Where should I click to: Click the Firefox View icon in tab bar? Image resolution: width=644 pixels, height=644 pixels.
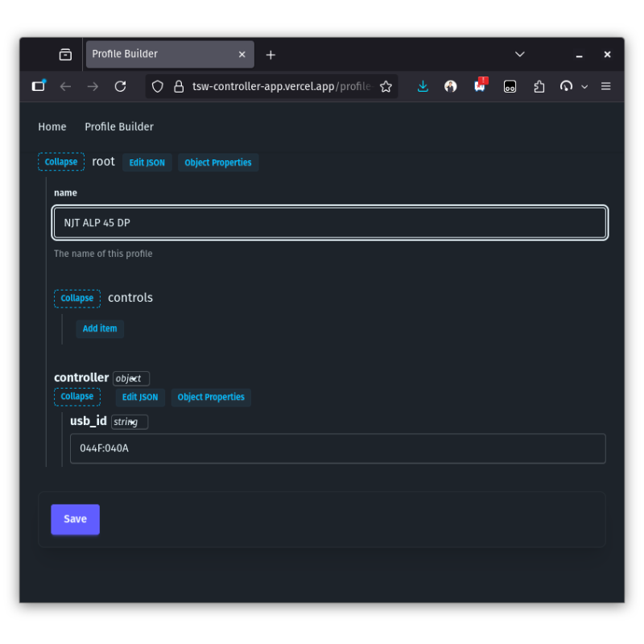tap(65, 54)
